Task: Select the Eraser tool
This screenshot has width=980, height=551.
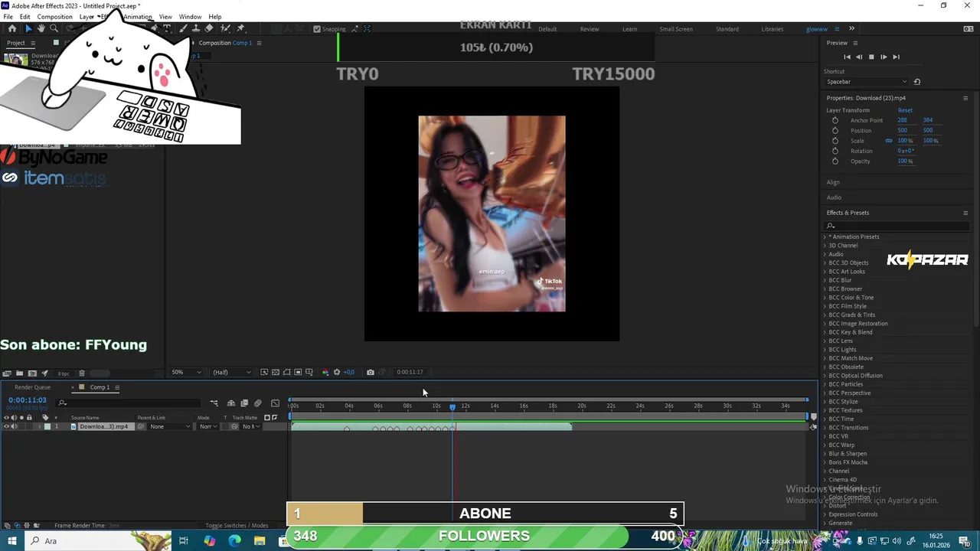Action: point(209,28)
